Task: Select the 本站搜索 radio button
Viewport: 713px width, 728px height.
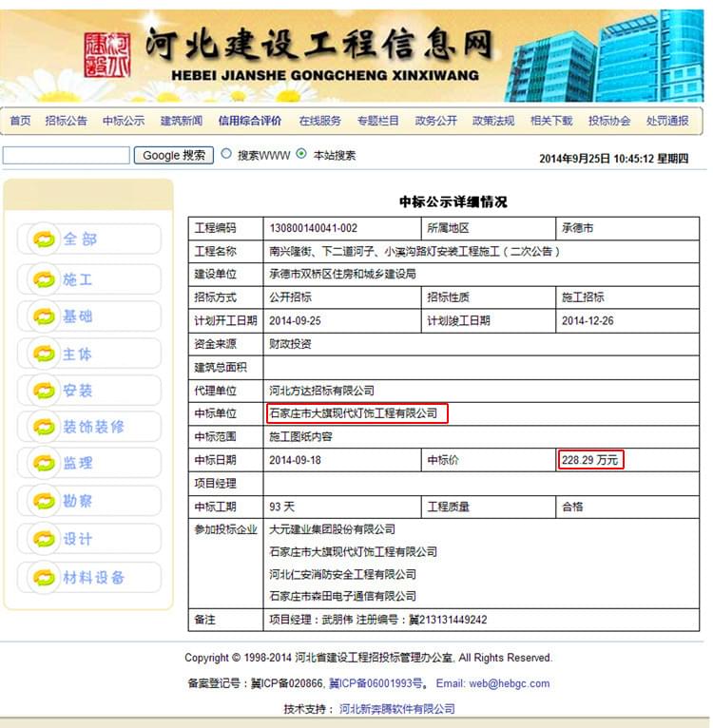Action: point(301,154)
